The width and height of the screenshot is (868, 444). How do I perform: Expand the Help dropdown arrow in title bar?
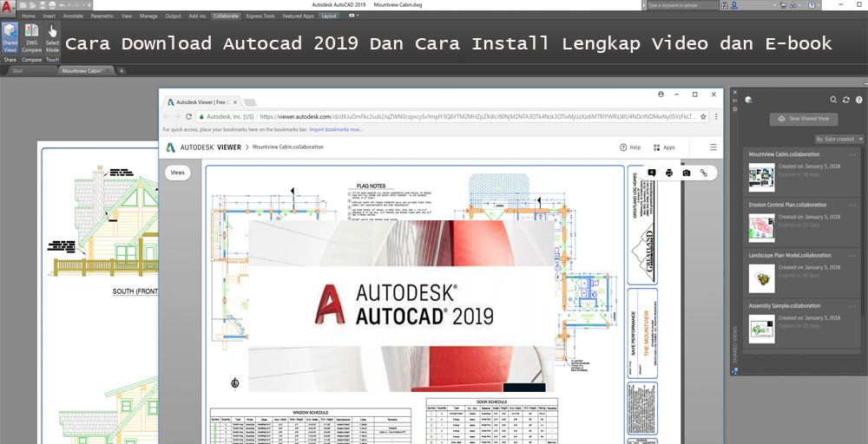[x=819, y=5]
